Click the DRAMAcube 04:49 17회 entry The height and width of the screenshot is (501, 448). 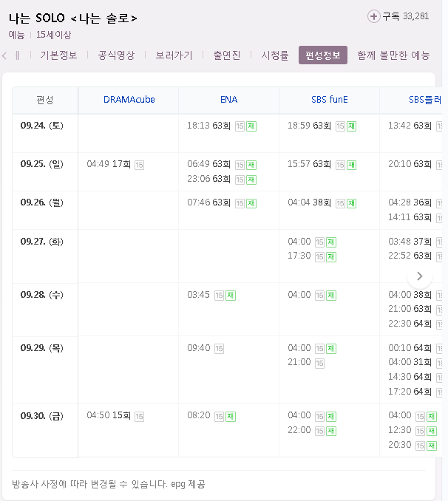coord(109,164)
